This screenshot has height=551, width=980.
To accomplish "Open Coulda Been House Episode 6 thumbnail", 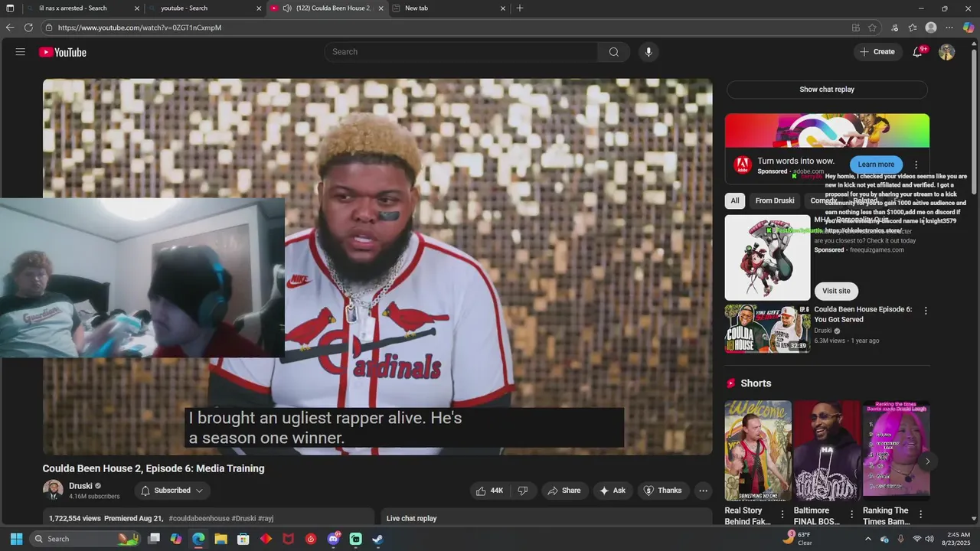I will coord(768,328).
